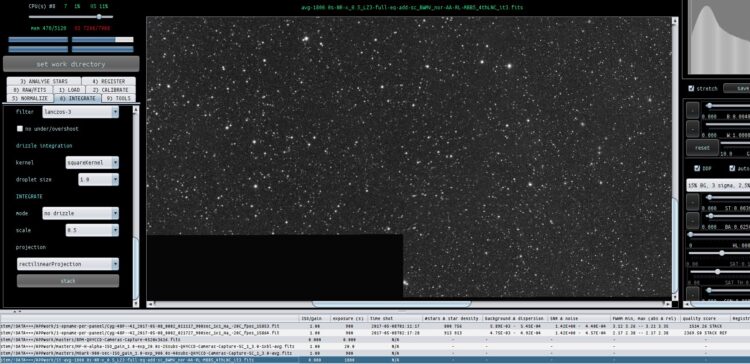Click the CPU count slider handle

tap(99, 17)
